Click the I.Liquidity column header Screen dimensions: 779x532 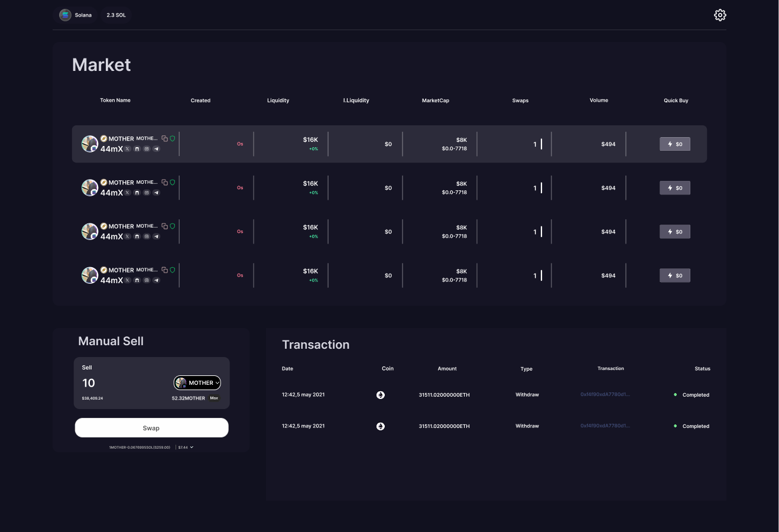click(x=356, y=100)
